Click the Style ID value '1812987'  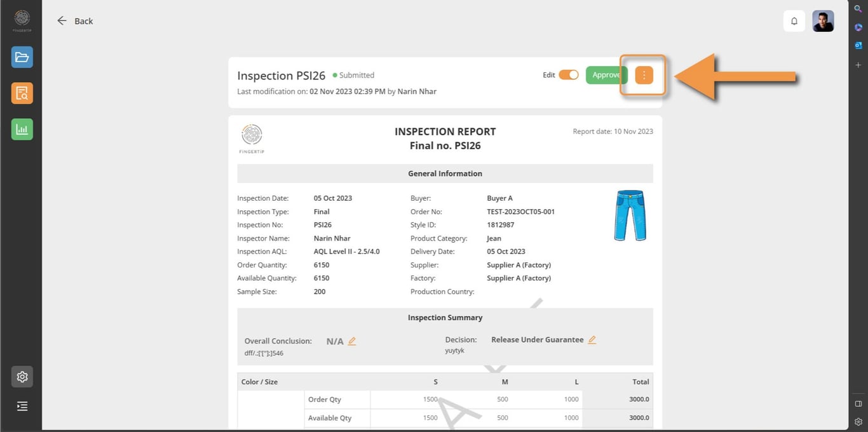(x=501, y=225)
